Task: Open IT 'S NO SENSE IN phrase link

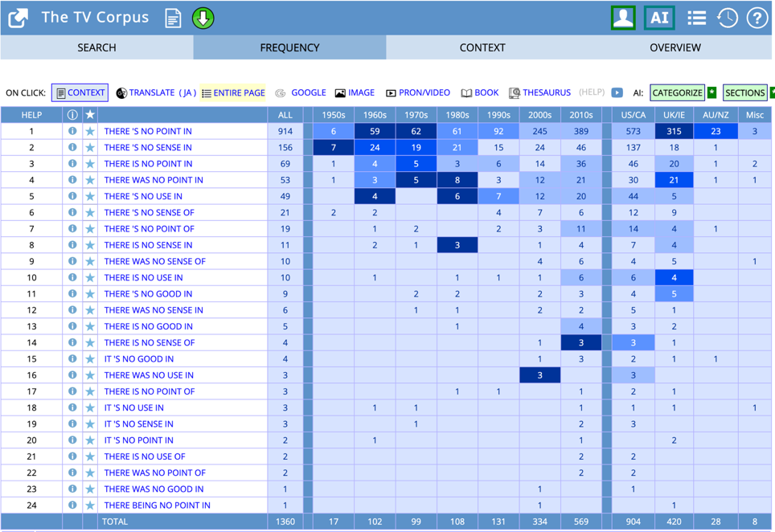Action: click(x=138, y=424)
